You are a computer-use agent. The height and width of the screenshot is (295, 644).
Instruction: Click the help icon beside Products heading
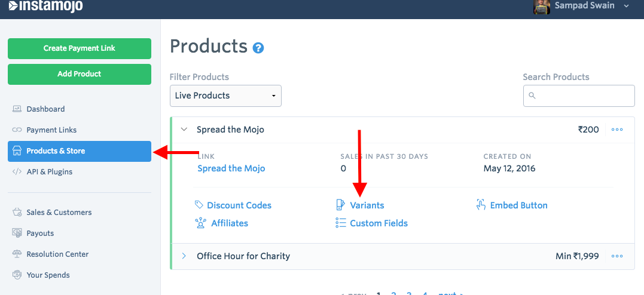[258, 48]
